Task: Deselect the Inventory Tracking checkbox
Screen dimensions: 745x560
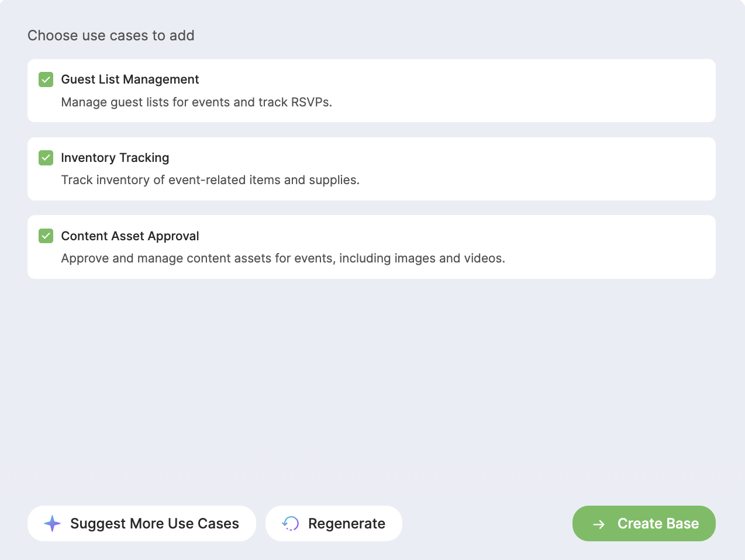Action: (x=46, y=158)
